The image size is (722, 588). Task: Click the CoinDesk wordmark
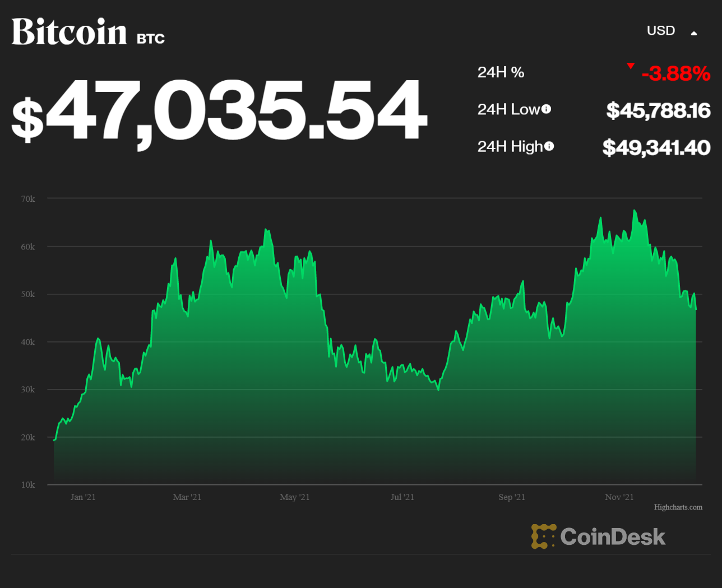(612, 536)
